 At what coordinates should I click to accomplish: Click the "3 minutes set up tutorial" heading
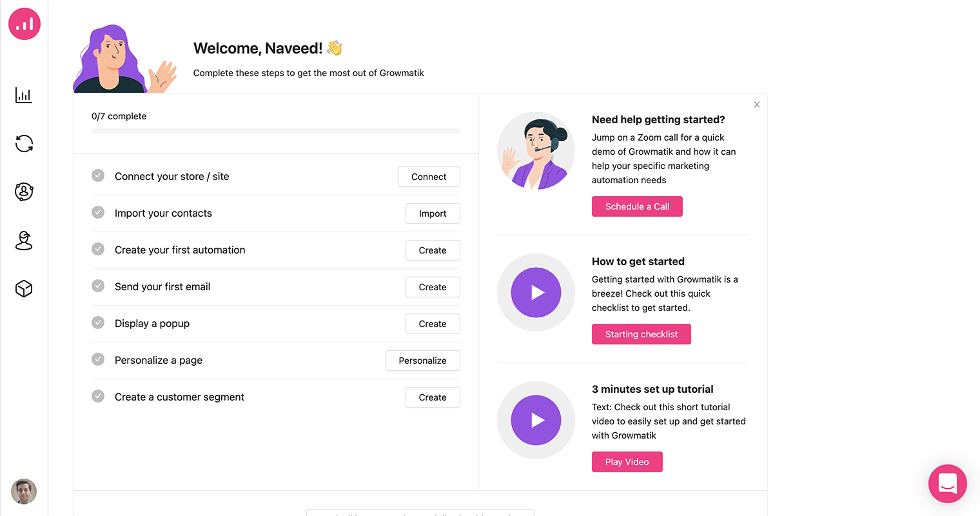point(652,389)
